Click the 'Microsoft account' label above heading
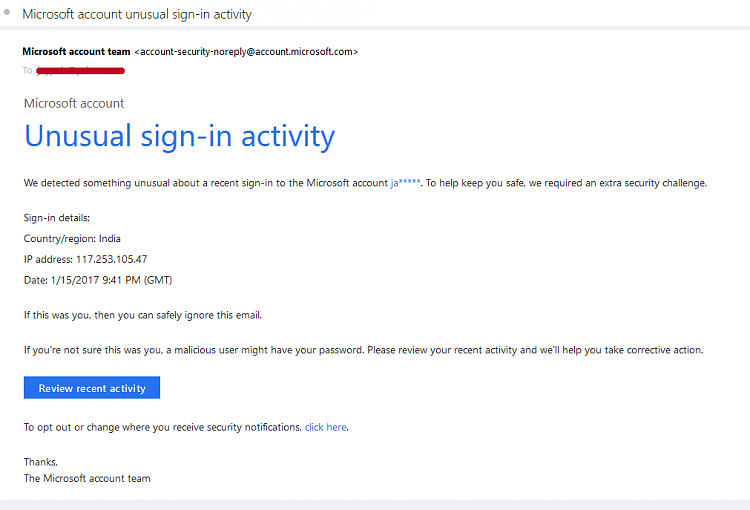The image size is (750, 510). click(x=74, y=103)
